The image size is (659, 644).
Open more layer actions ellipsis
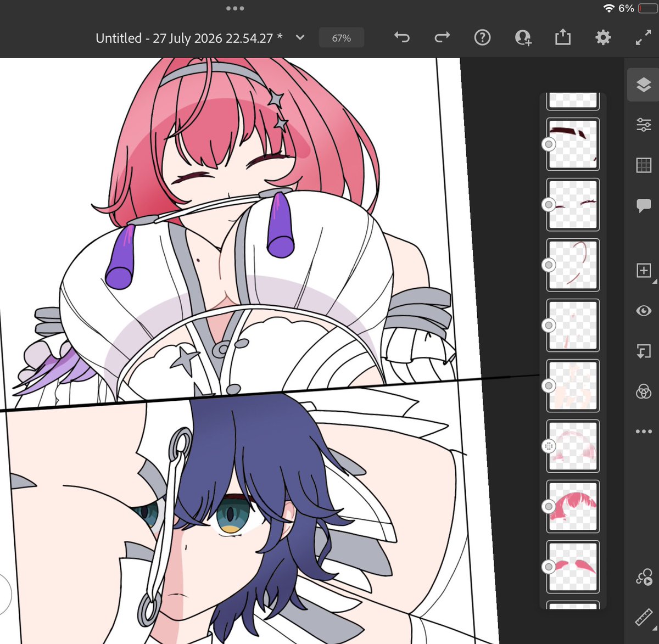coord(644,432)
